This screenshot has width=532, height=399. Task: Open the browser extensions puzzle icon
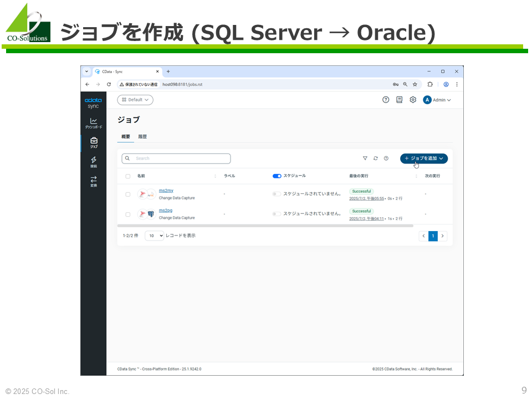tap(430, 84)
